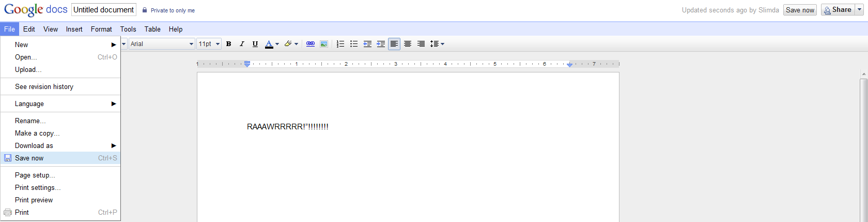Screen dimensions: 868x222
Task: Open the Tools menu
Action: coord(128,29)
